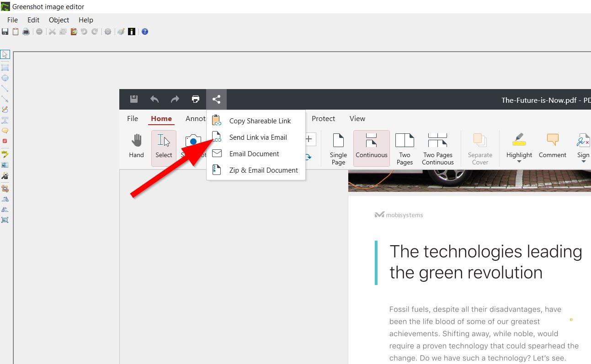Enable Two Pages Continuous layout
The image size is (591, 364).
(437, 147)
